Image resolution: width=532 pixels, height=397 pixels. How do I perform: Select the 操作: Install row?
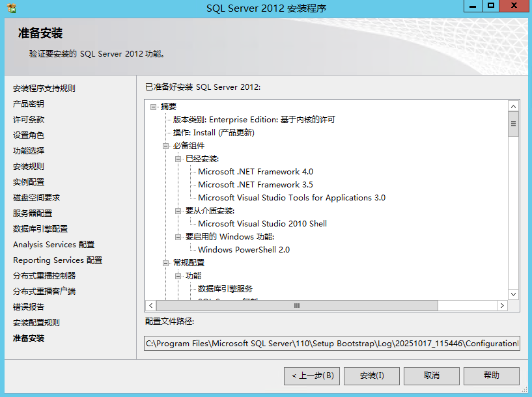[x=214, y=133]
